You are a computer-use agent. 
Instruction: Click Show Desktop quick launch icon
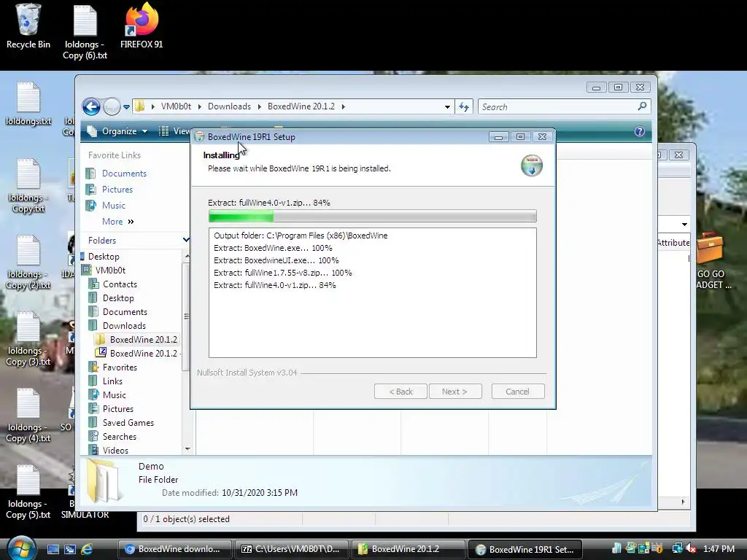[x=53, y=549]
